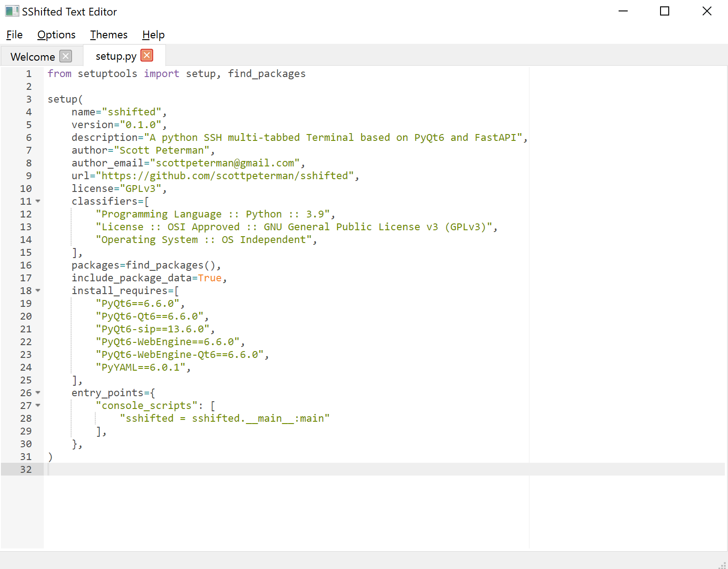
Task: Click 'install_requires=[' text
Action: [125, 290]
